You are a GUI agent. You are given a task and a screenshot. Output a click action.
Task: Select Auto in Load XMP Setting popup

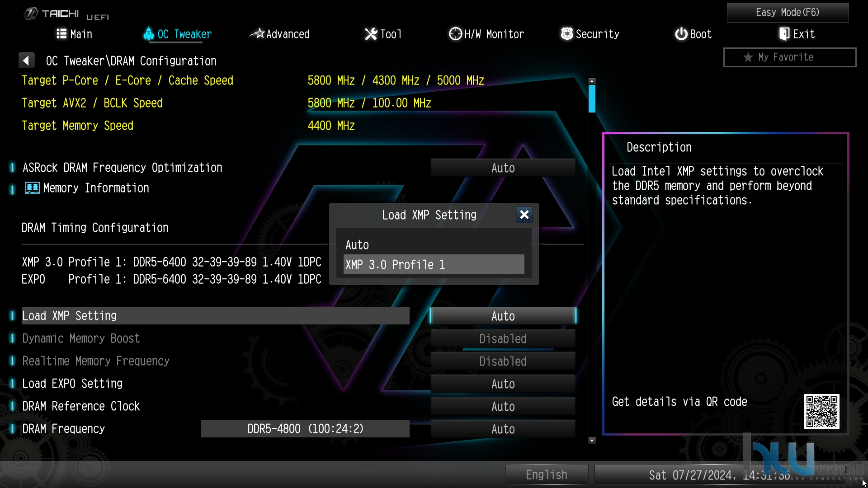[x=434, y=244]
